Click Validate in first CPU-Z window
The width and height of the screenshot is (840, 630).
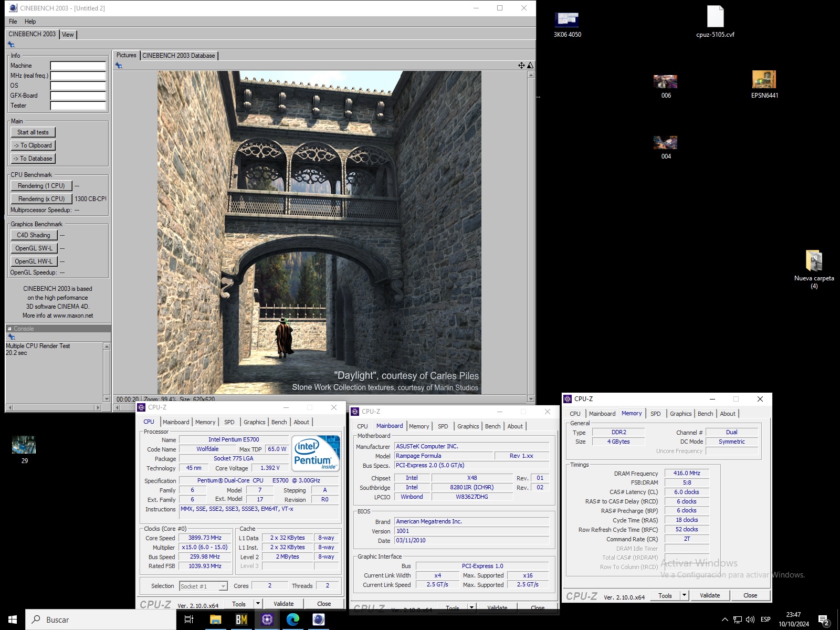(283, 604)
